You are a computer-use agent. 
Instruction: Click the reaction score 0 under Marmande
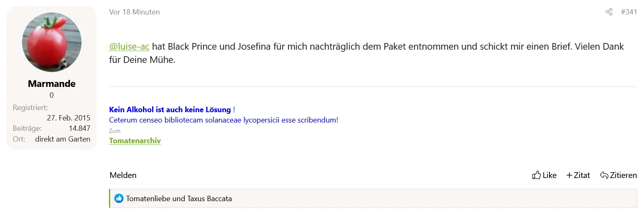coord(52,95)
